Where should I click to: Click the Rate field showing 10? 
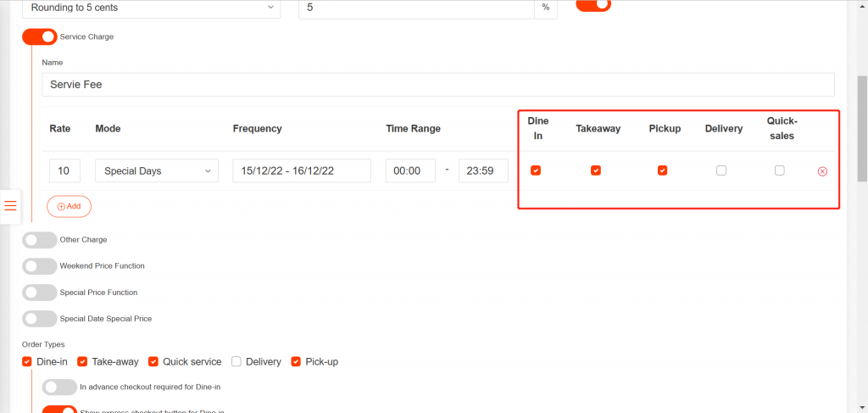click(64, 170)
